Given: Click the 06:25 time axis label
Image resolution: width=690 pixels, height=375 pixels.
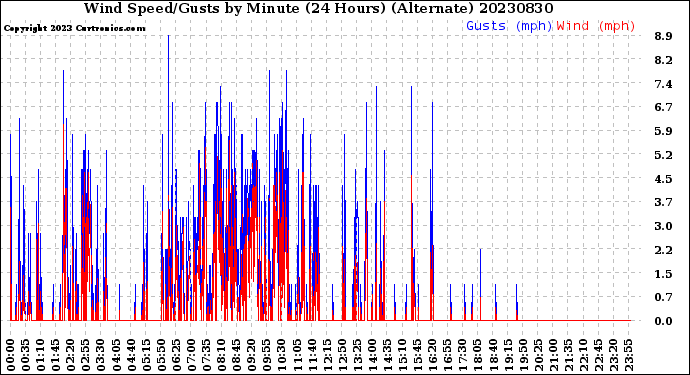Looking at the screenshot, I should [x=176, y=355].
